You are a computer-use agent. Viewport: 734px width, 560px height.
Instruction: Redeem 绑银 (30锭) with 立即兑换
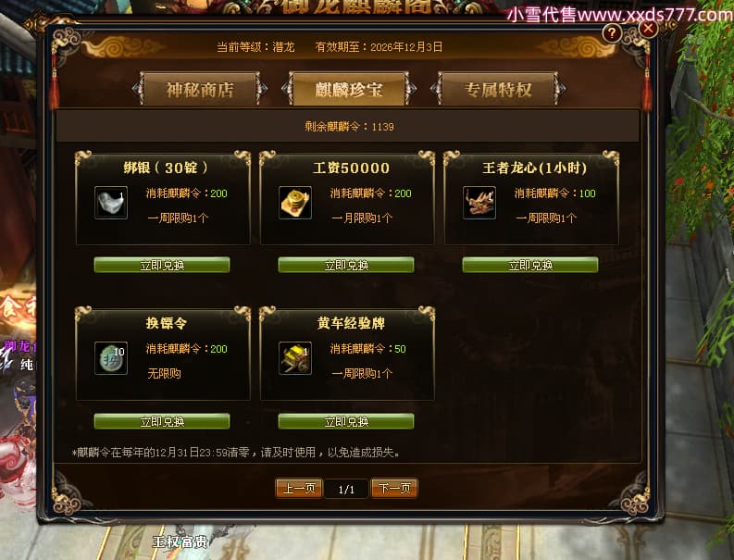[x=162, y=265]
